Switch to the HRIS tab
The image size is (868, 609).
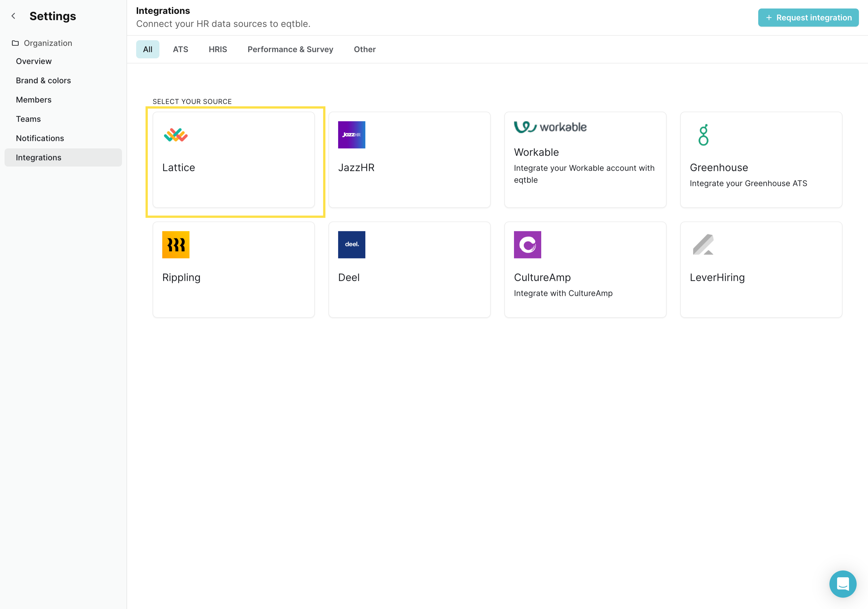point(218,50)
